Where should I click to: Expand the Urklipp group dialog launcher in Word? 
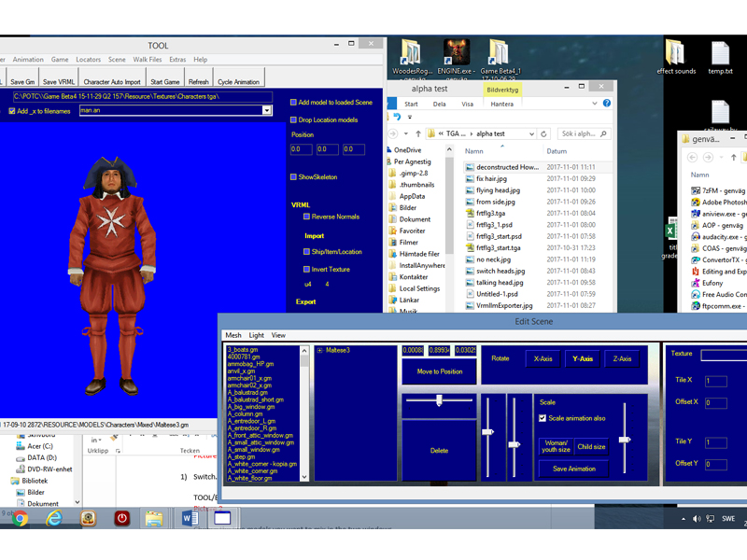pos(118,451)
